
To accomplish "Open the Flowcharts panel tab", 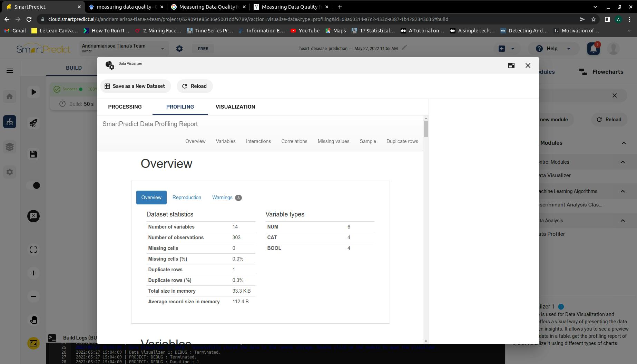I will tap(601, 72).
